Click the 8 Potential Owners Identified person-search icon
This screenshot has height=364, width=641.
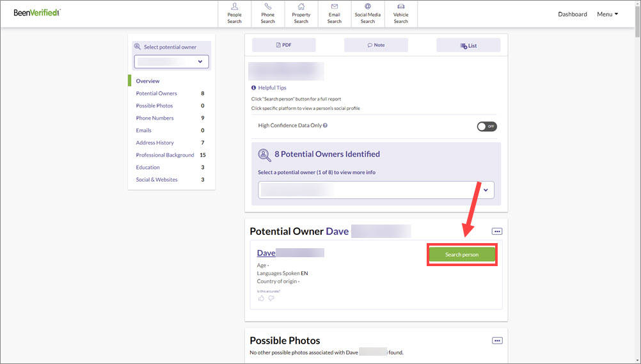click(x=264, y=155)
